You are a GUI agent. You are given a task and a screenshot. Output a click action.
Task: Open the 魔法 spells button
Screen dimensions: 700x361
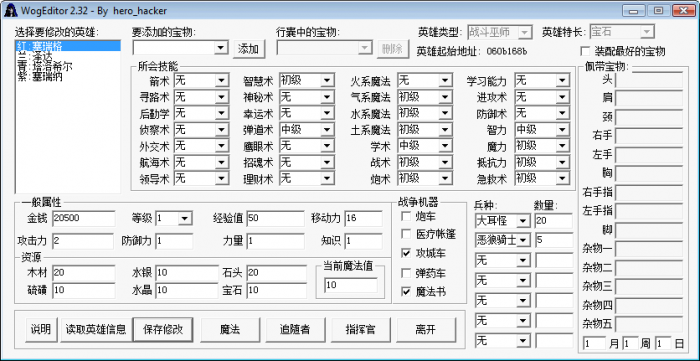[x=230, y=330]
